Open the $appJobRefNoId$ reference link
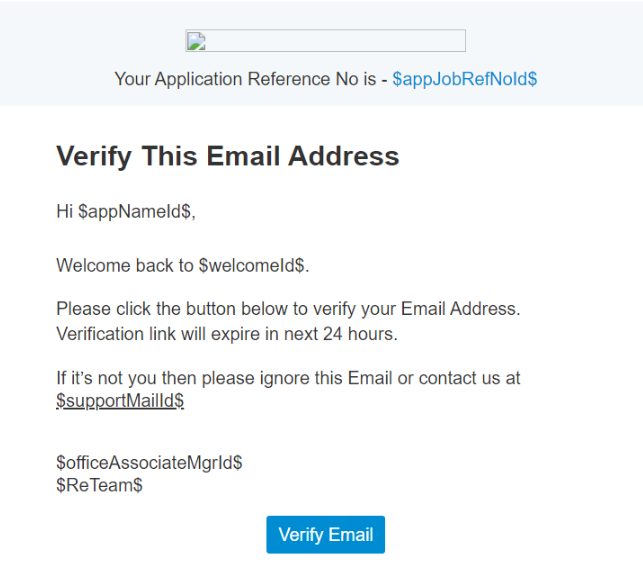 pos(465,79)
